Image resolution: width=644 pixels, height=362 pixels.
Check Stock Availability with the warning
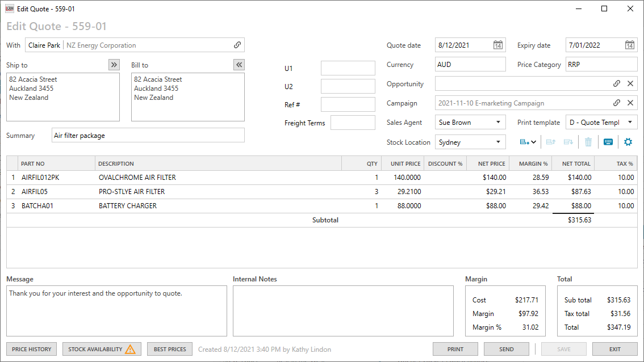point(101,349)
